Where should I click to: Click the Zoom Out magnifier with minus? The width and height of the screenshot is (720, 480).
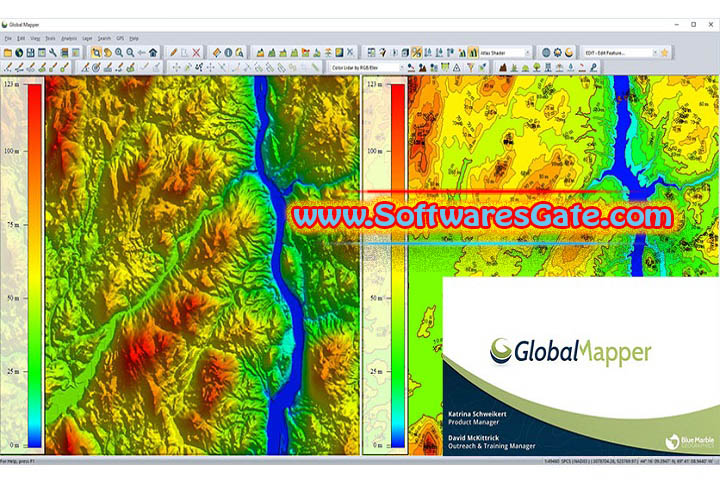click(130, 53)
